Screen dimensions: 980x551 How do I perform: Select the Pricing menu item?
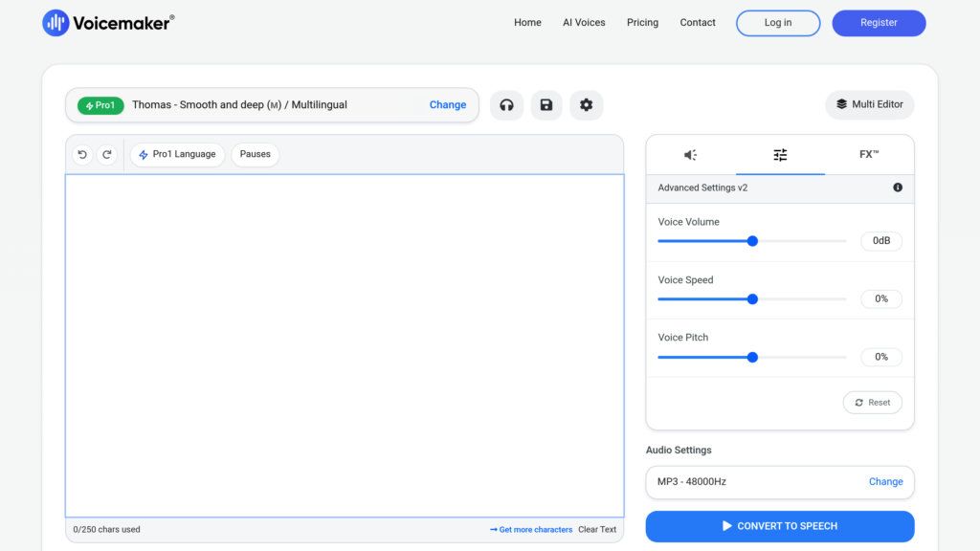[642, 22]
